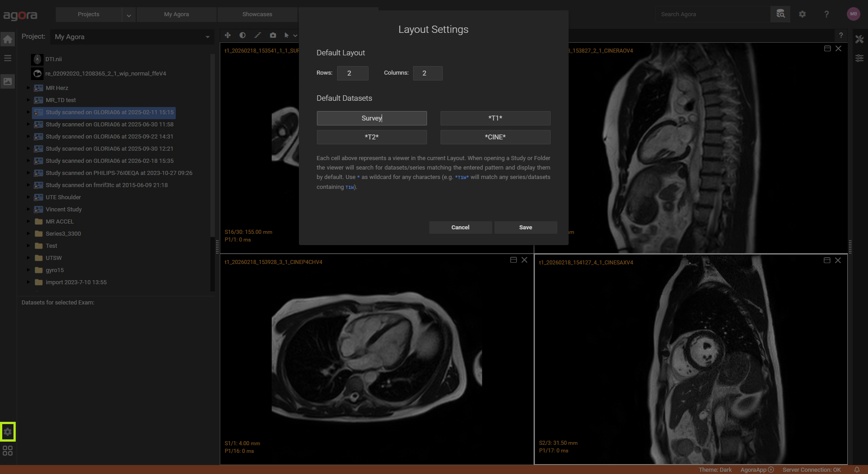Open the line profile tool
The width and height of the screenshot is (868, 474).
click(258, 35)
